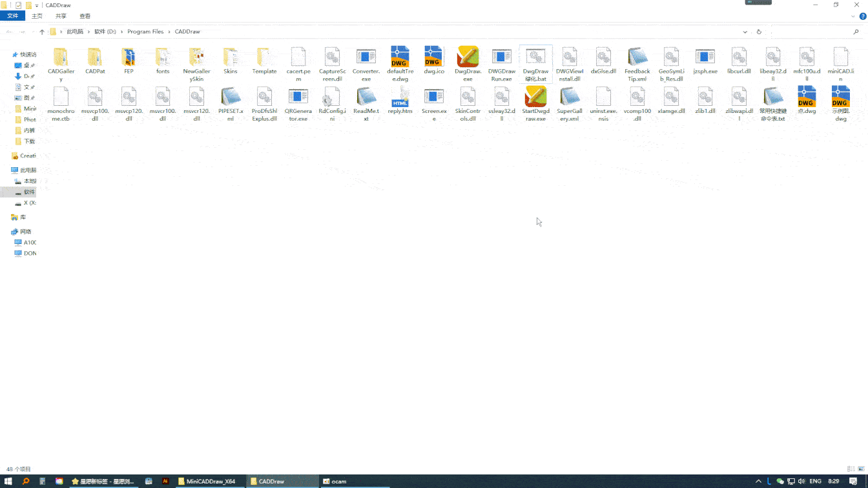868x488 pixels.
Task: Select the ReadMe.txt file
Action: click(366, 104)
